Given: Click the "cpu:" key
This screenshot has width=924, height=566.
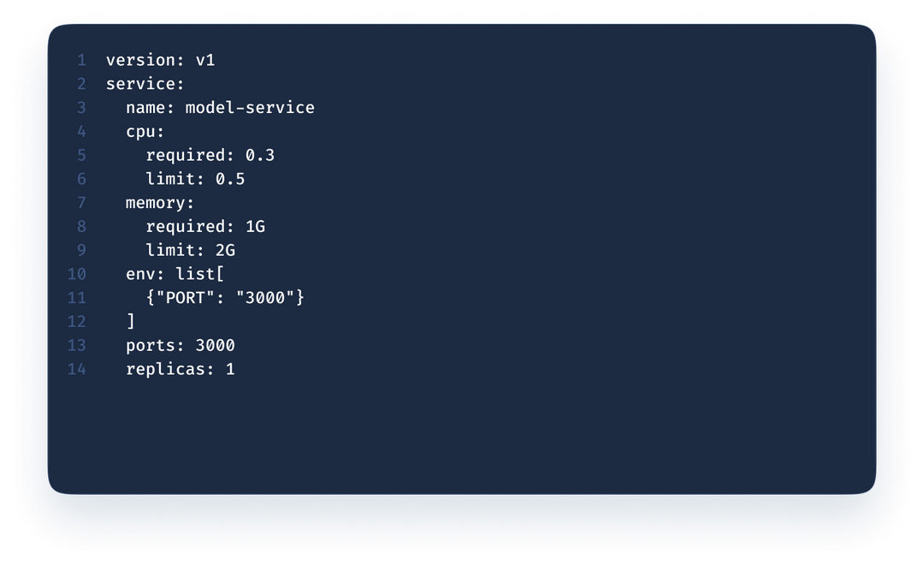Looking at the screenshot, I should click(145, 132).
